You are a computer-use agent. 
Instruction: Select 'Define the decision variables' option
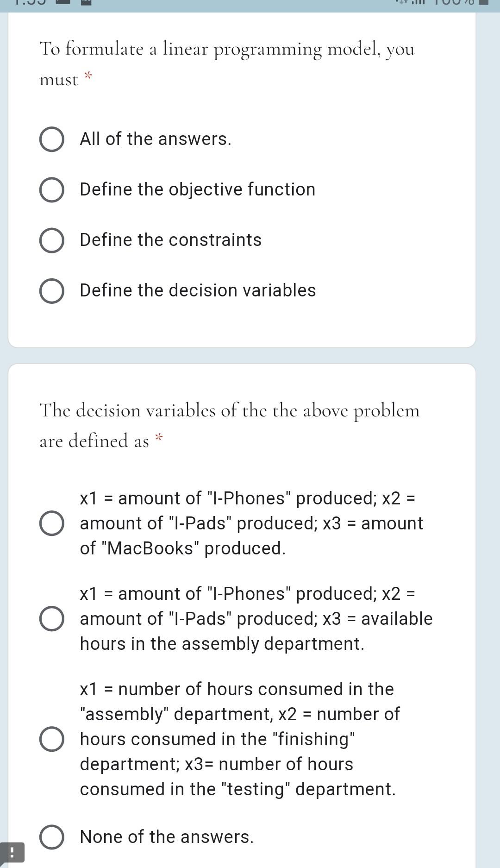pyautogui.click(x=51, y=291)
